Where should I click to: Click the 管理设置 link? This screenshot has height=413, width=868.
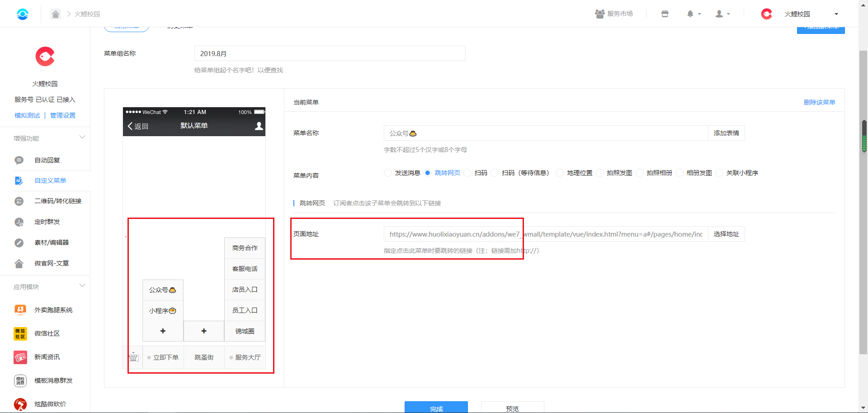pyautogui.click(x=63, y=115)
